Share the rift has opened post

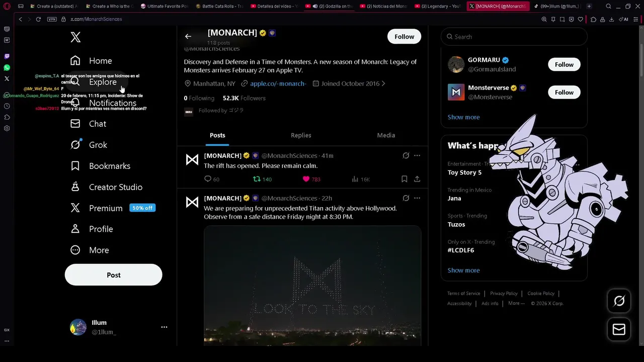417,179
